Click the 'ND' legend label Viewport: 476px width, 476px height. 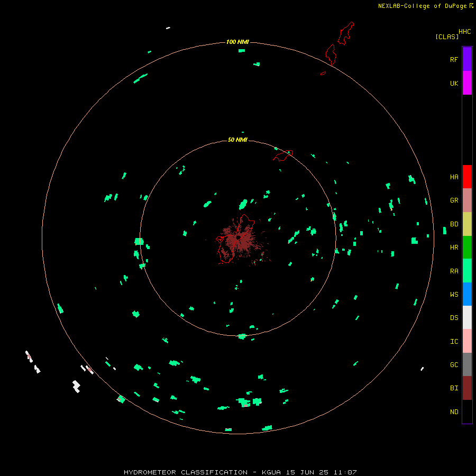click(x=454, y=412)
